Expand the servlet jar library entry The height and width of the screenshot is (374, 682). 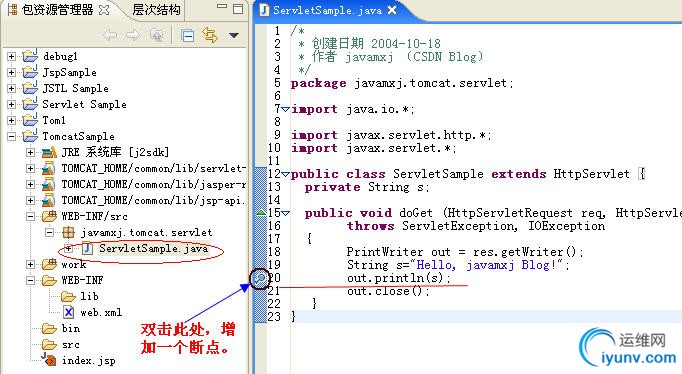[30, 168]
